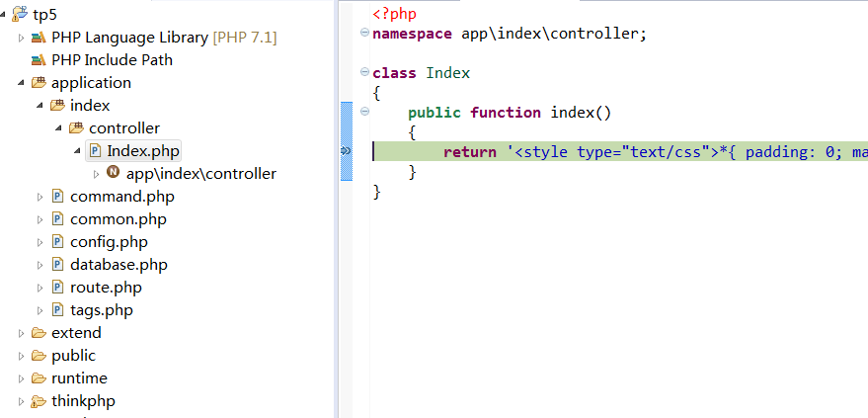Open config.php from the tree

point(109,242)
